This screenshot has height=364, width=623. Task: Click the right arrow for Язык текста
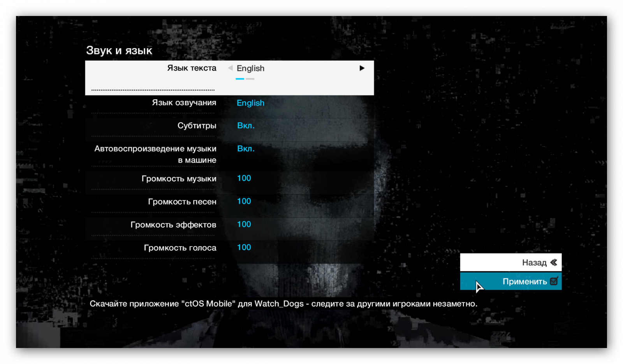coord(362,68)
